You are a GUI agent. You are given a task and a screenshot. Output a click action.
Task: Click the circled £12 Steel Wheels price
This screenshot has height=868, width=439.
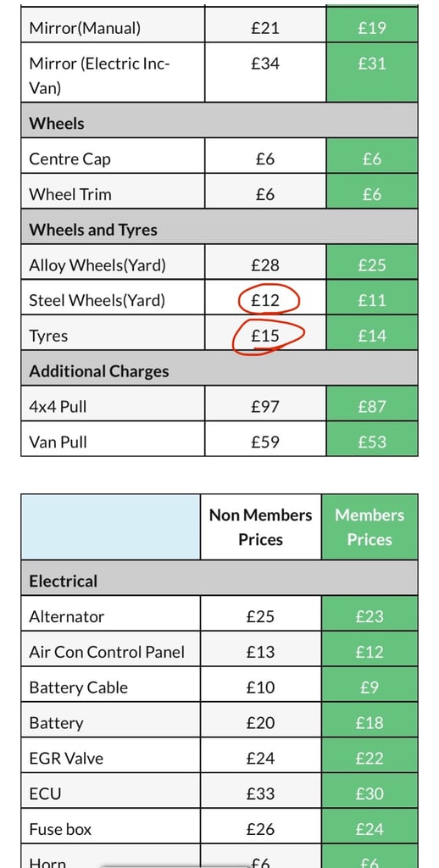(265, 301)
